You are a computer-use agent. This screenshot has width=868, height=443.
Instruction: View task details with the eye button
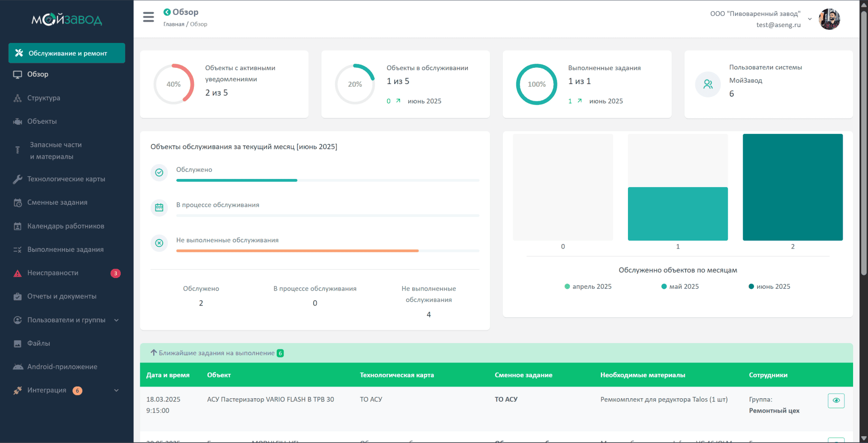pyautogui.click(x=836, y=401)
